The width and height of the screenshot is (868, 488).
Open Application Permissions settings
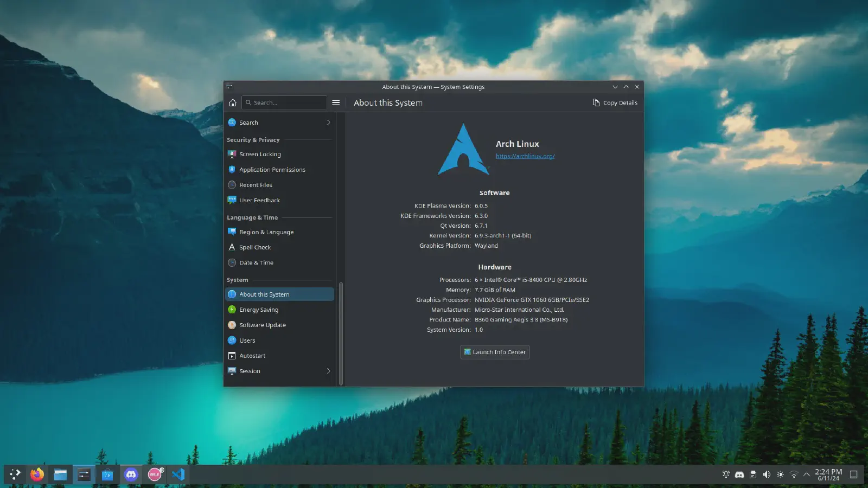coord(279,170)
